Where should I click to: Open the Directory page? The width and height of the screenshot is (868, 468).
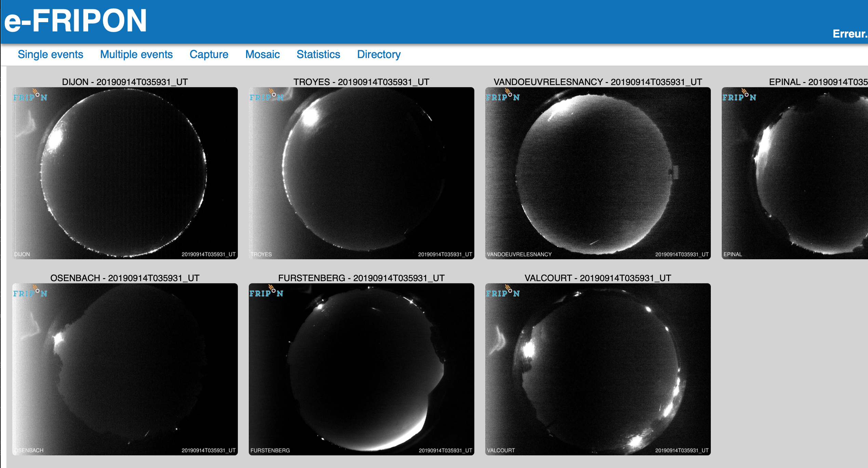[379, 54]
